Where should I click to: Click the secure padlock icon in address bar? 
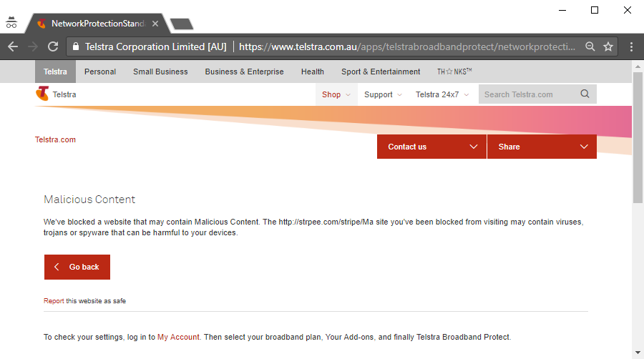(76, 46)
